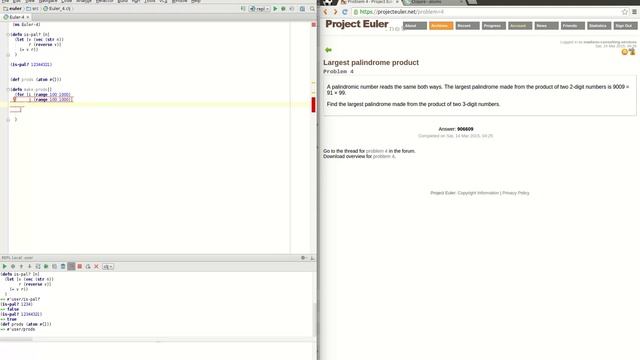Image resolution: width=640 pixels, height=360 pixels.
Task: Reload the Project Euler page
Action: (x=345, y=12)
